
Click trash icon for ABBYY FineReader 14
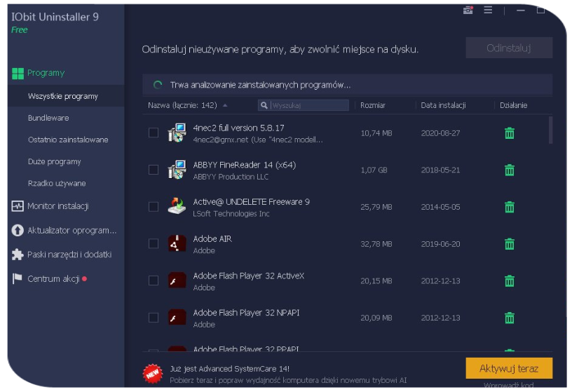509,170
